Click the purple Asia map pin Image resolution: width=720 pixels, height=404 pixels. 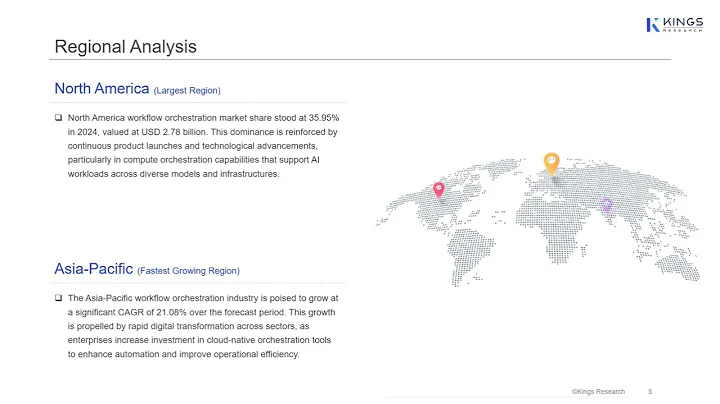click(607, 205)
